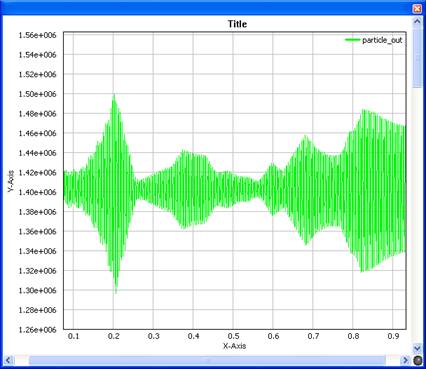Click the vertical scrollbar up arrow
This screenshot has width=426, height=369.
[x=417, y=22]
